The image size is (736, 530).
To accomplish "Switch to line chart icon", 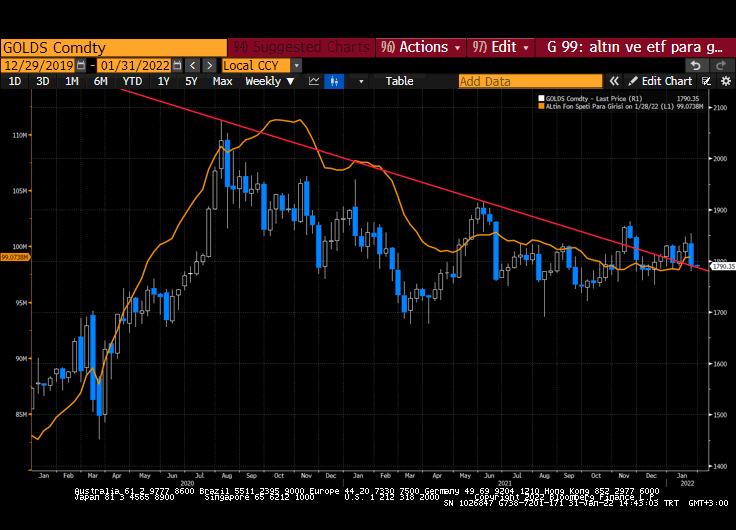I will pos(314,81).
